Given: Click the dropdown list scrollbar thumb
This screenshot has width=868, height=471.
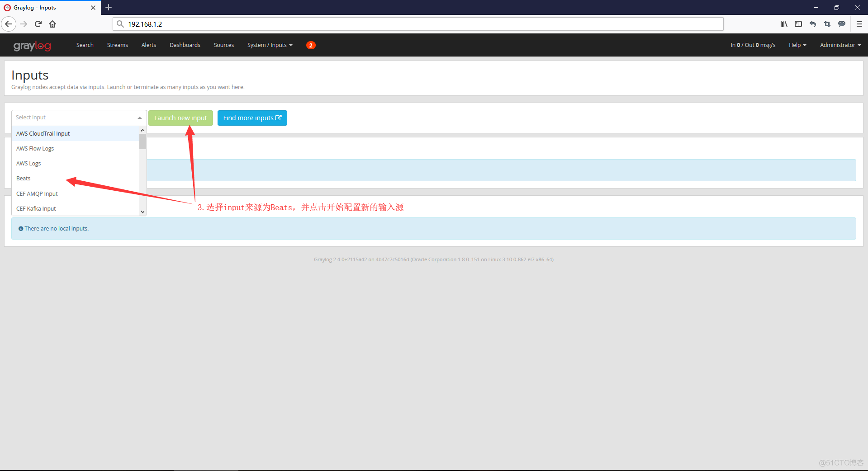Looking at the screenshot, I should [x=142, y=142].
